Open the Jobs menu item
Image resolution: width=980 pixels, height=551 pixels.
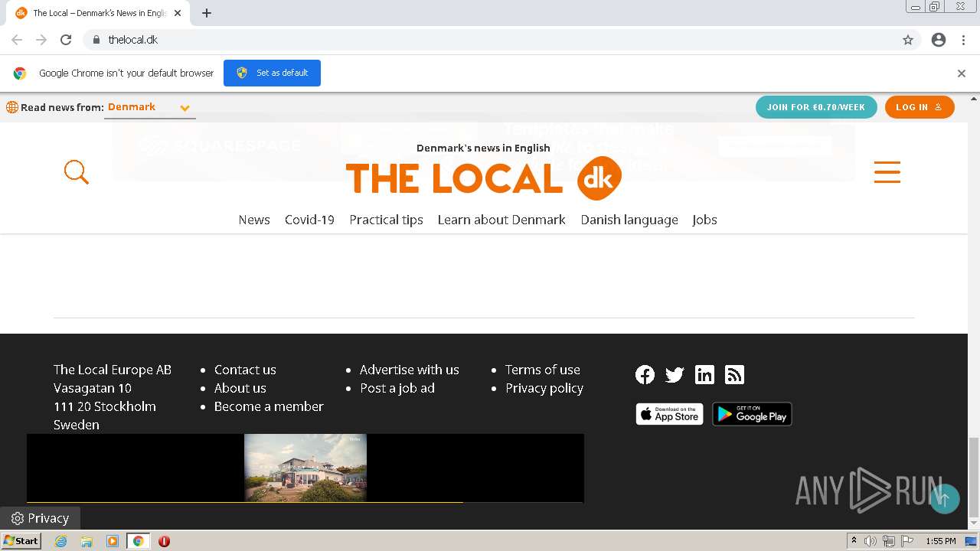tap(704, 220)
